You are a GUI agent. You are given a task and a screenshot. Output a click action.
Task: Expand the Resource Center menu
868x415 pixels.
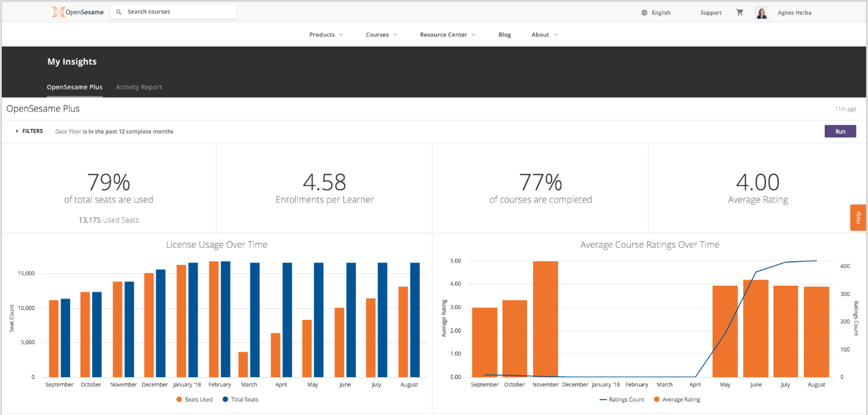447,35
